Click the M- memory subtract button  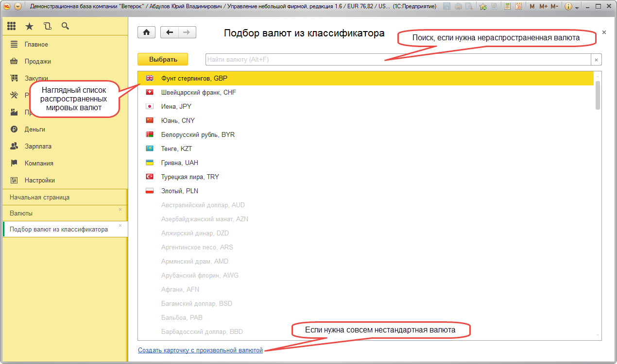click(554, 7)
